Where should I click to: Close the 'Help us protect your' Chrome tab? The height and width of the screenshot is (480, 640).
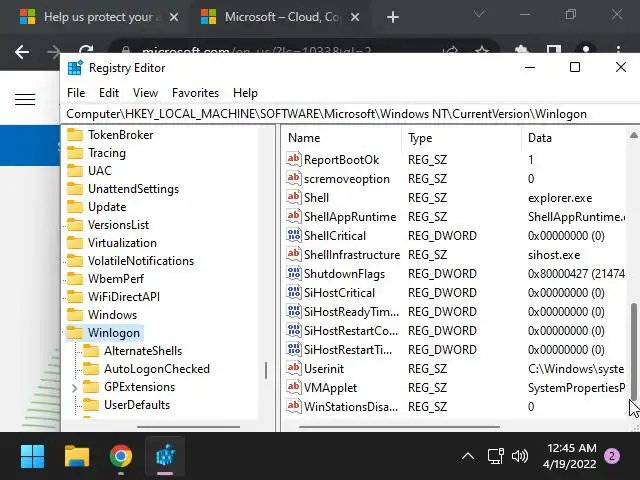point(174,17)
